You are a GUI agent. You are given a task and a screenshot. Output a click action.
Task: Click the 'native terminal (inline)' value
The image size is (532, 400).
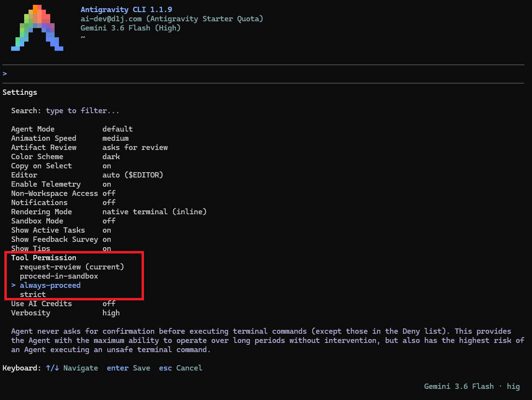click(x=154, y=211)
